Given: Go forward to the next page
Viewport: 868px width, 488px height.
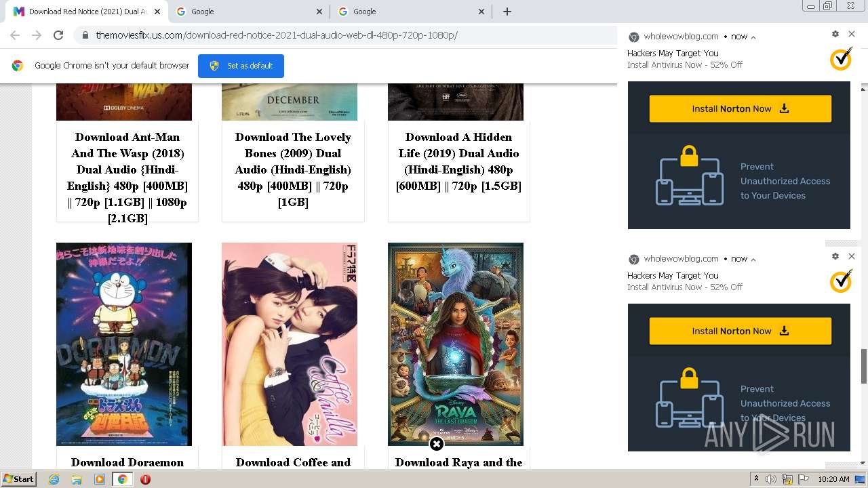Looking at the screenshot, I should (37, 35).
